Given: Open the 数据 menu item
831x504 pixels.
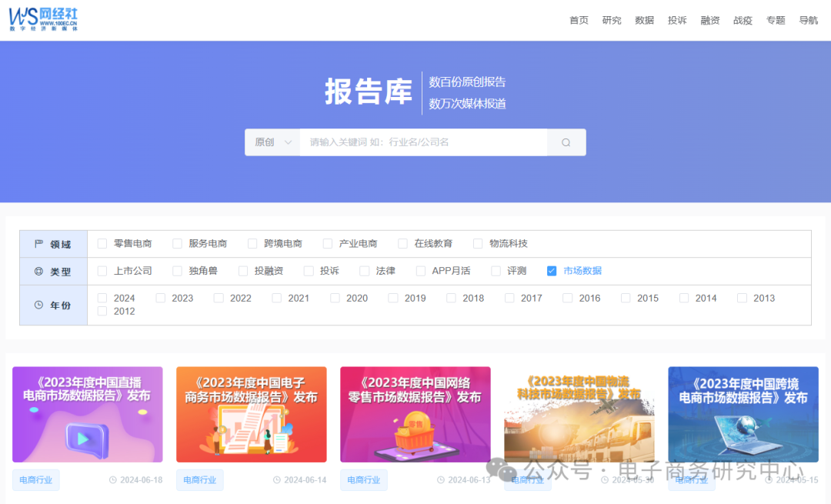Looking at the screenshot, I should click(x=644, y=20).
